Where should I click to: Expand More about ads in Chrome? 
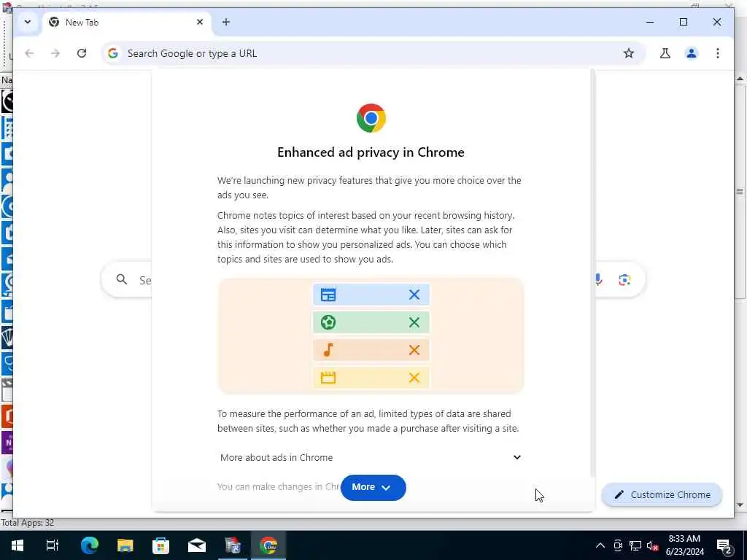(371, 457)
